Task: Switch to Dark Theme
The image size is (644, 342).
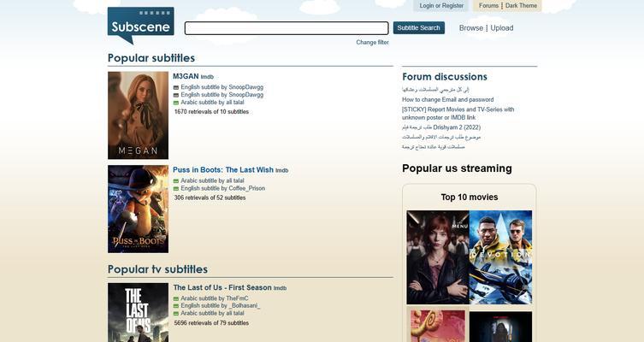Action: [521, 6]
